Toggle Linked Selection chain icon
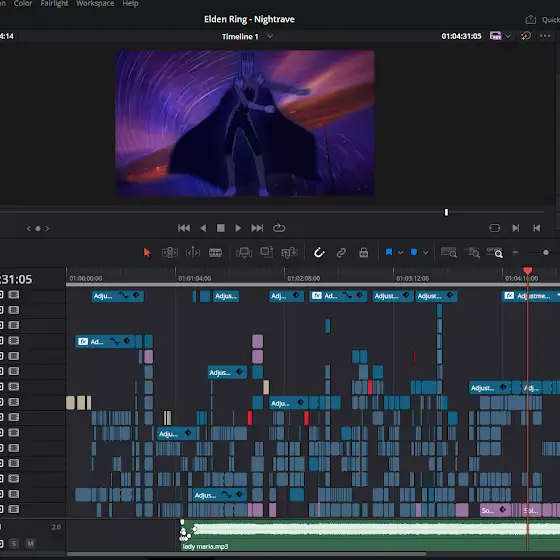The image size is (560, 560). coord(341,253)
